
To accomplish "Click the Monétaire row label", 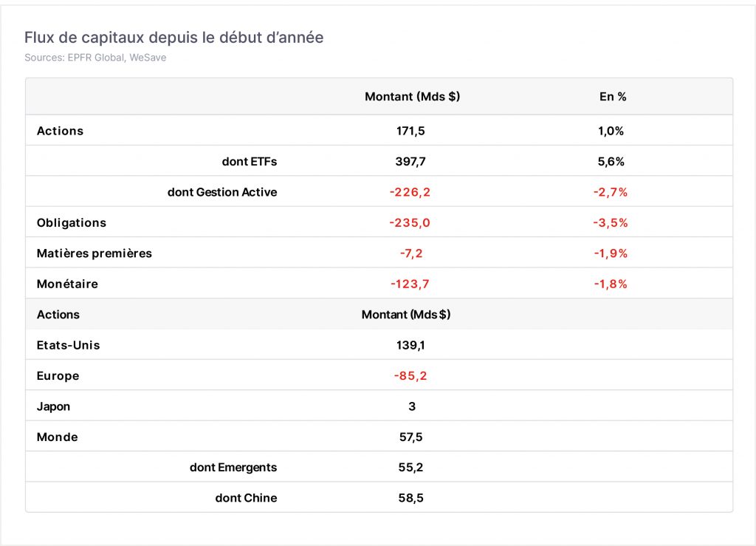I will [67, 284].
